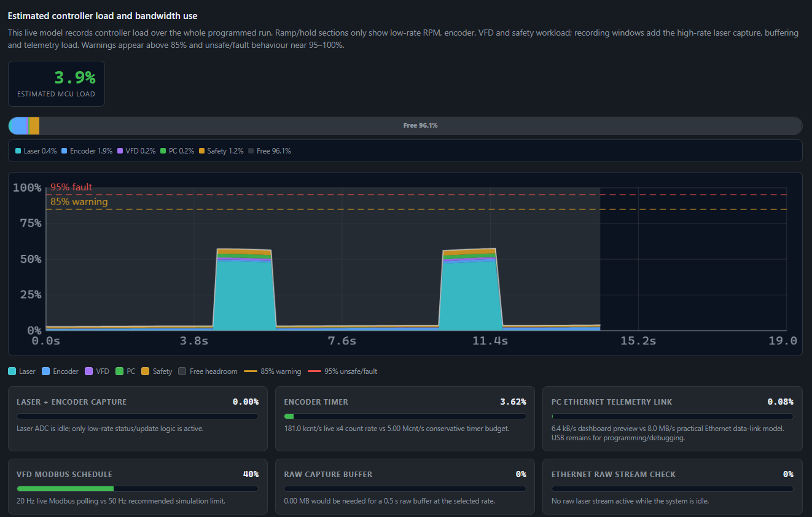Viewport: 812px width, 517px height.
Task: Click the 'Estimated controller load and bandwidth use' heading
Action: pos(103,16)
